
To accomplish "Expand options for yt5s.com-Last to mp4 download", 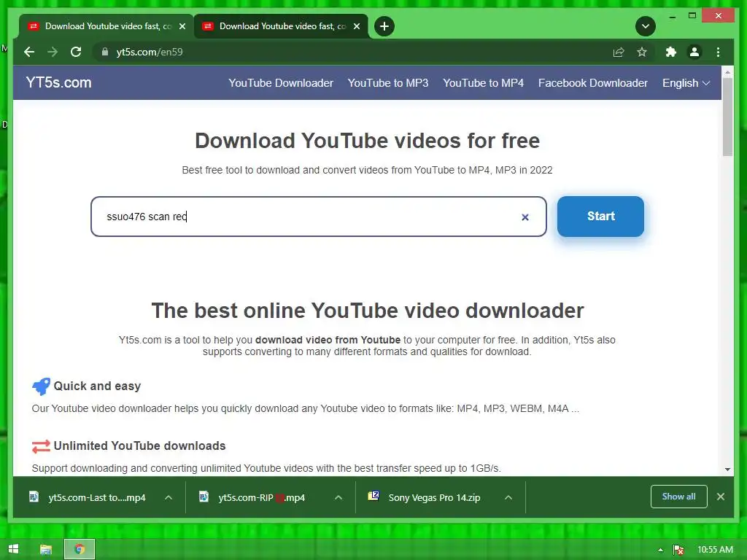I will coord(169,497).
